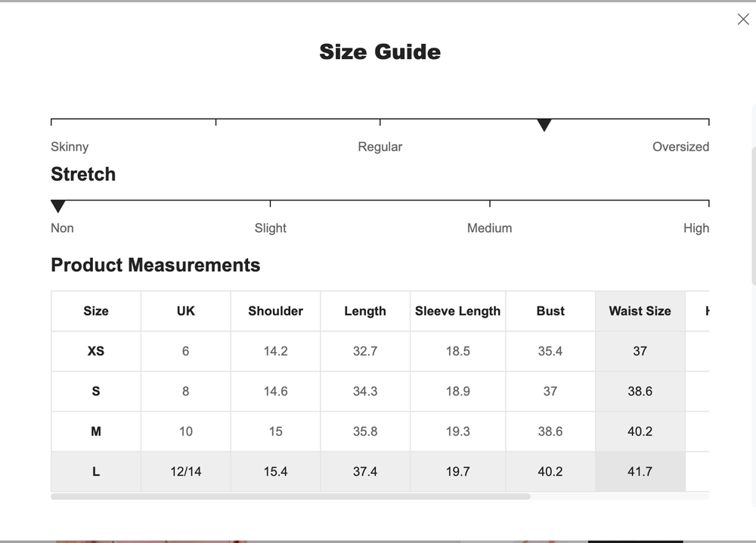Click the S size row

[x=95, y=391]
